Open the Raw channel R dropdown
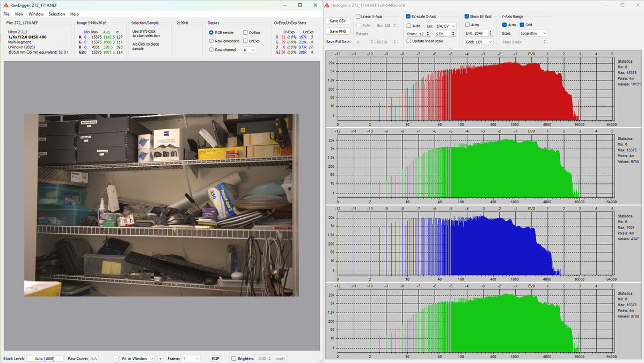 249,50
